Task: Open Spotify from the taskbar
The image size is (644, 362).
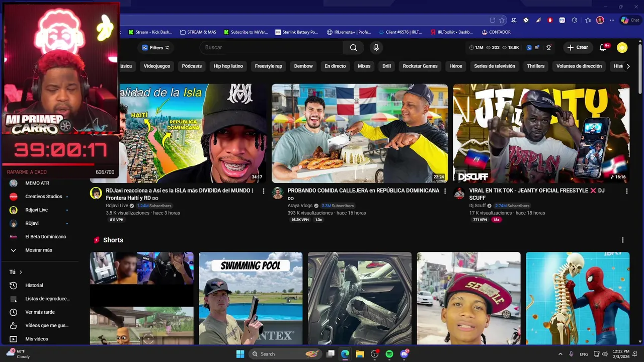Action: (x=389, y=354)
